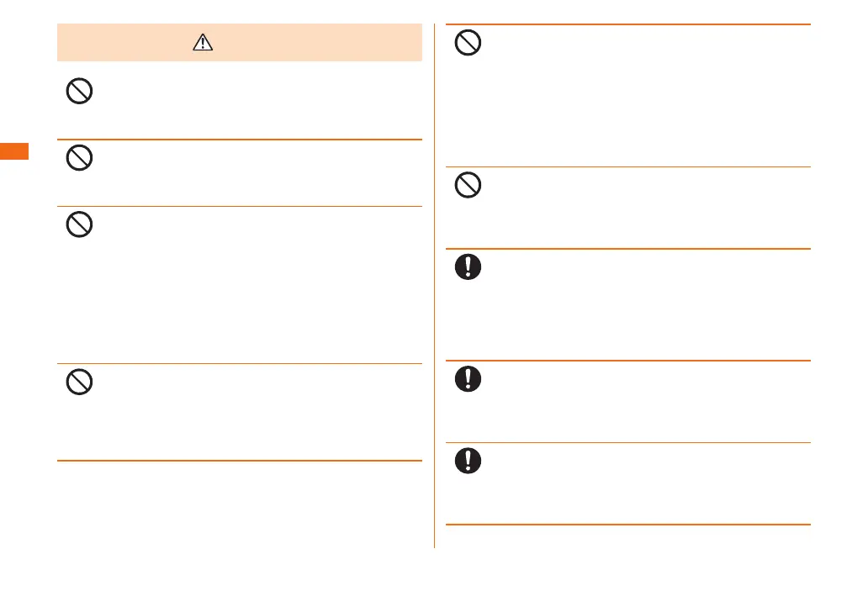Image resolution: width=868 pixels, height=591 pixels.
Task: Click the topmost prohibition icon in right column
Action: click(x=468, y=43)
